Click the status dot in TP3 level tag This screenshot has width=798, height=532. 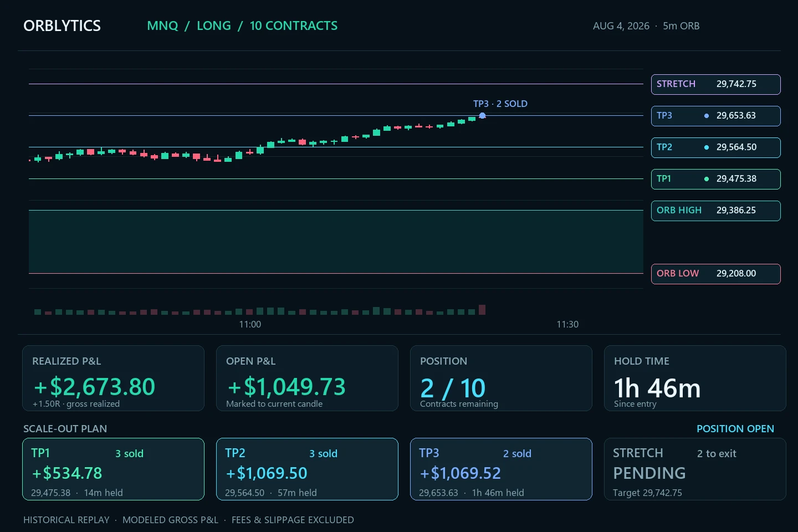click(x=707, y=116)
